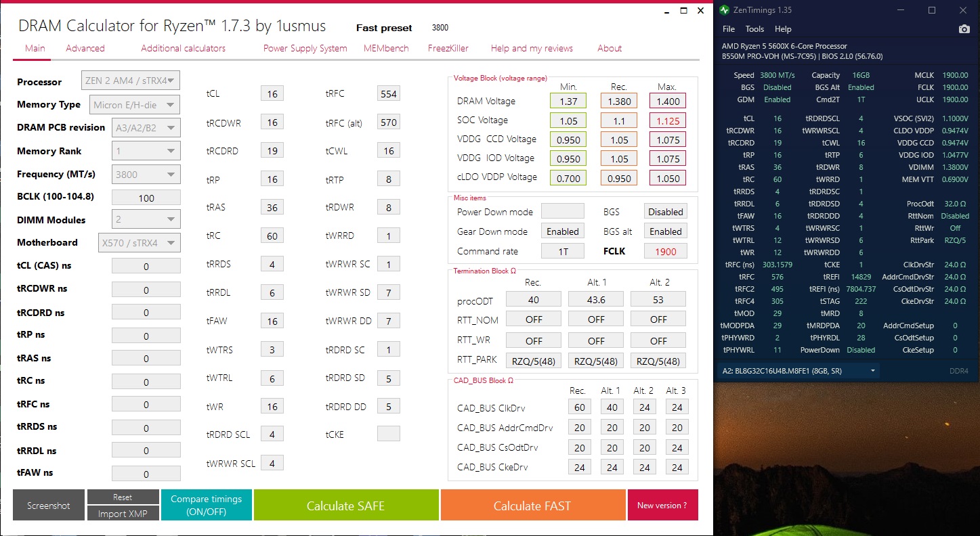The image size is (980, 536).
Task: Expand the Memory Rank dropdown
Action: (146, 151)
